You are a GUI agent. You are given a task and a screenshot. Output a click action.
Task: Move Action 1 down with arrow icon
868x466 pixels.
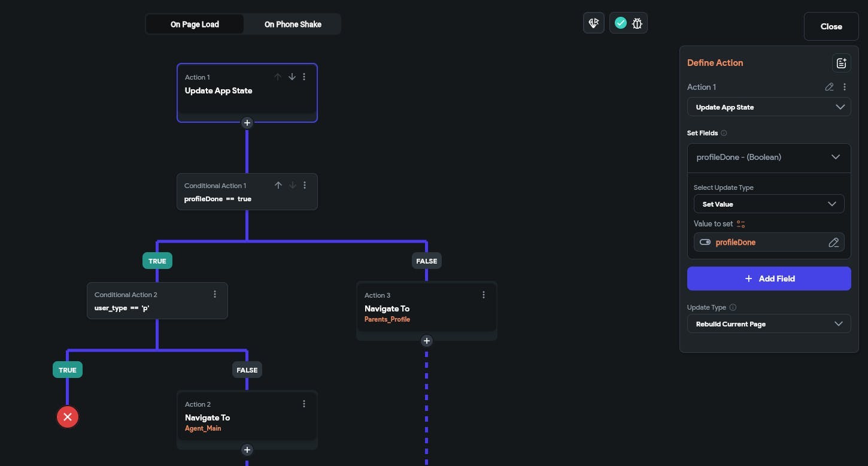point(292,77)
